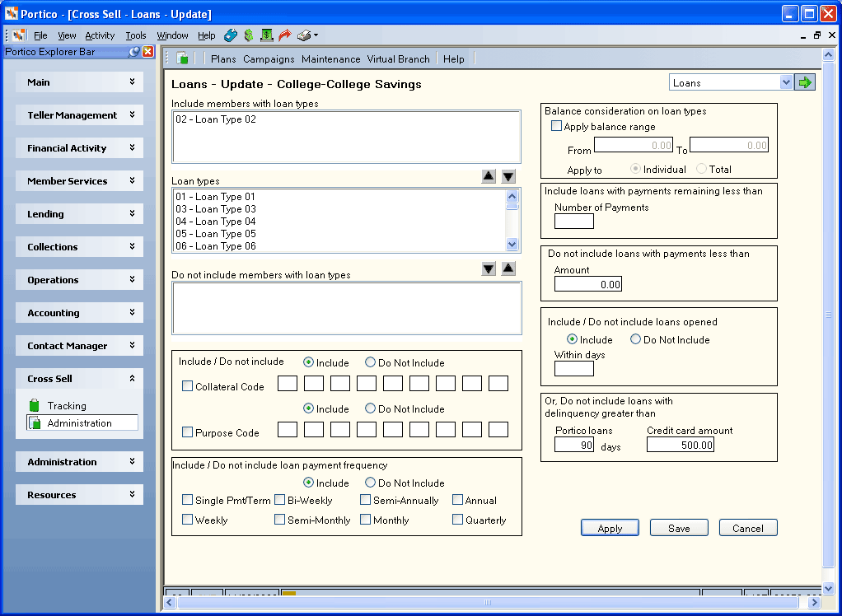
Task: Tick the Bi-Weekly payment frequency checkbox
Action: [280, 500]
